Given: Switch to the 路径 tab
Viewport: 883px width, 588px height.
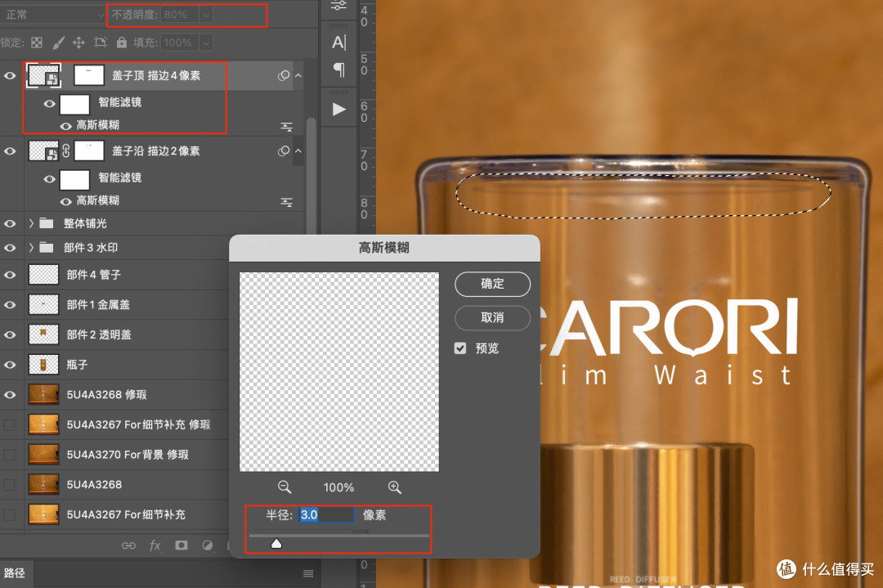Looking at the screenshot, I should click(x=15, y=573).
